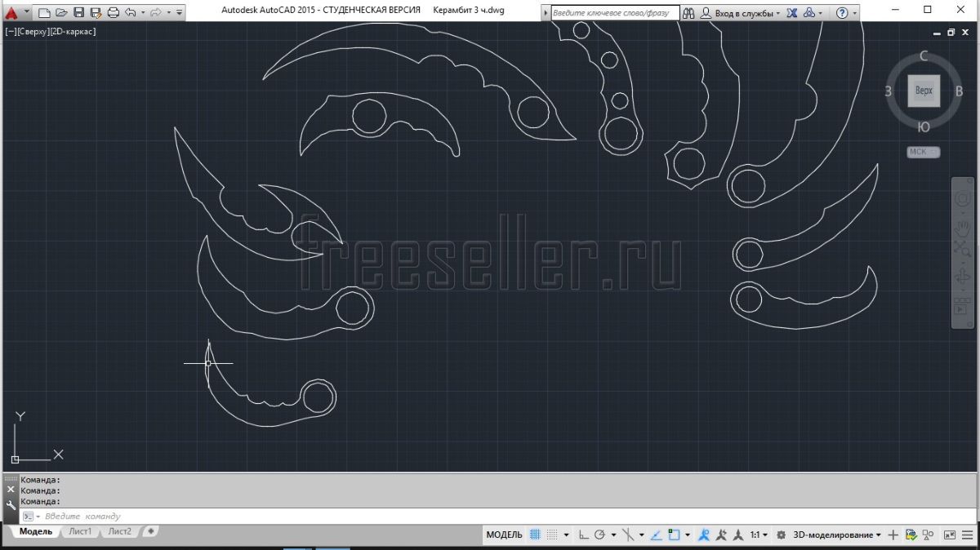Save the drawing using the floppy icon
The height and width of the screenshot is (550, 980).
click(78, 12)
